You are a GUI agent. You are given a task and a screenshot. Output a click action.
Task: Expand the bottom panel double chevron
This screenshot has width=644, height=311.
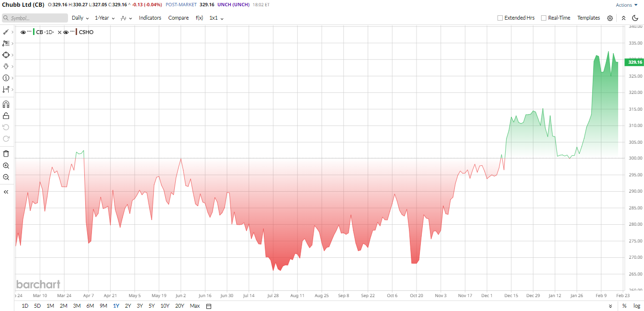610,306
